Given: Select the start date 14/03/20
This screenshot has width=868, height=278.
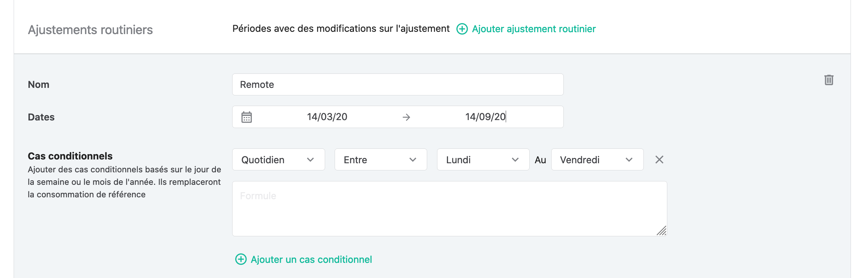Looking at the screenshot, I should point(327,117).
